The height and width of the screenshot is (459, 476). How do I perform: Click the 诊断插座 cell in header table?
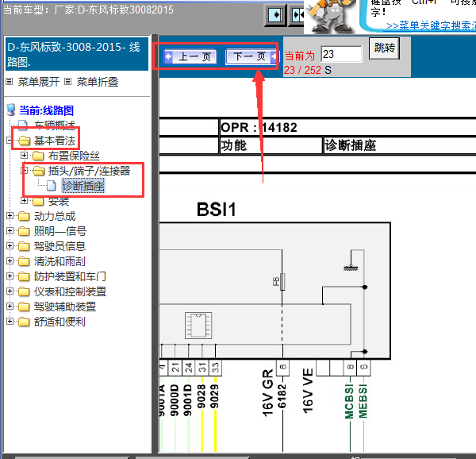point(400,145)
